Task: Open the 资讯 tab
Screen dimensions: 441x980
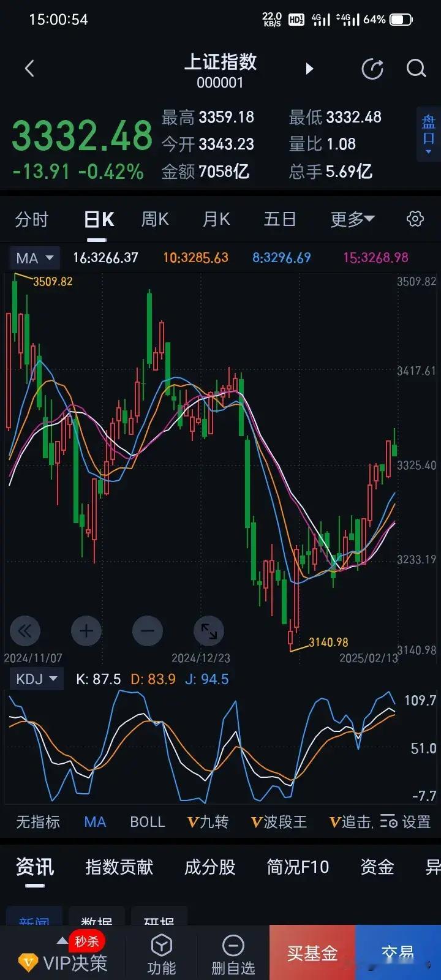Action: point(35,867)
